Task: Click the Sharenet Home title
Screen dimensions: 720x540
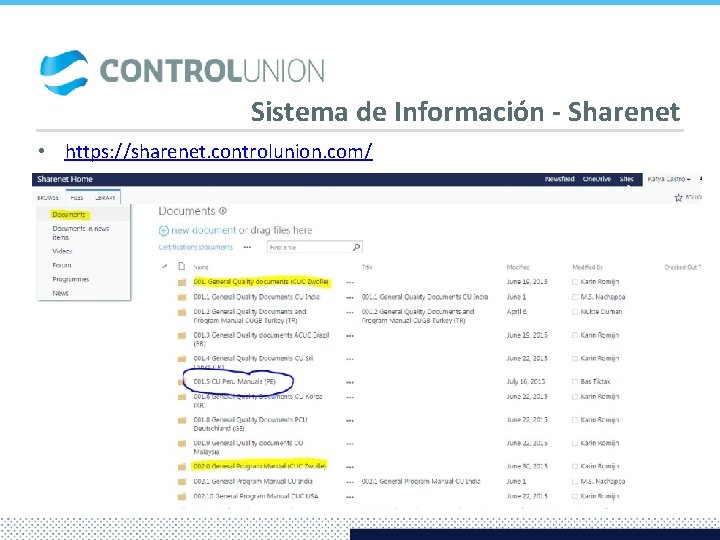Action: 65,179
